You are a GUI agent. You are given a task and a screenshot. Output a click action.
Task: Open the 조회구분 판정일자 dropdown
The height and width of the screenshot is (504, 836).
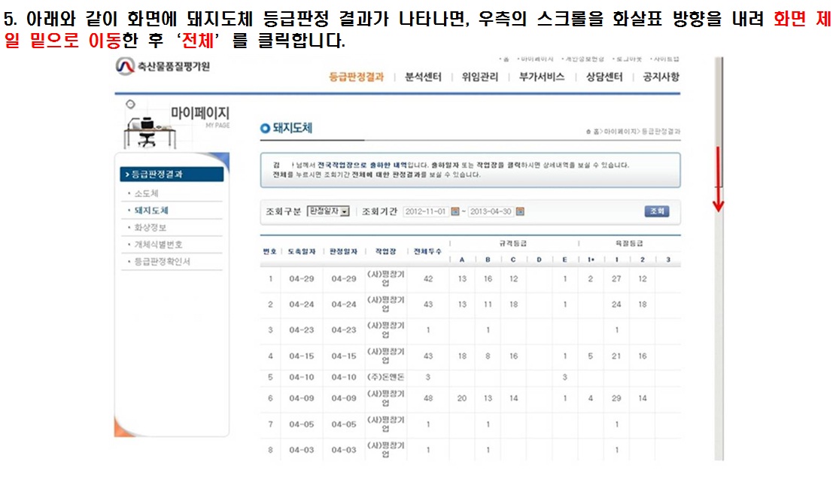tap(329, 211)
